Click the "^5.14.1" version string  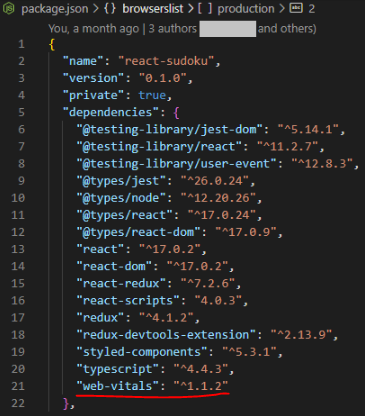308,129
